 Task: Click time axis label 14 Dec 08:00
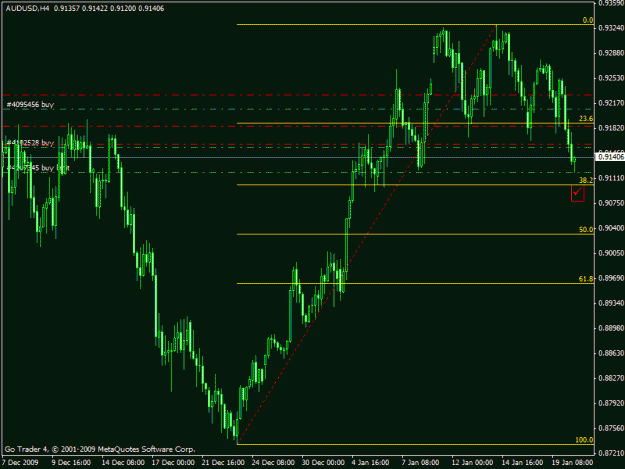tap(123, 463)
